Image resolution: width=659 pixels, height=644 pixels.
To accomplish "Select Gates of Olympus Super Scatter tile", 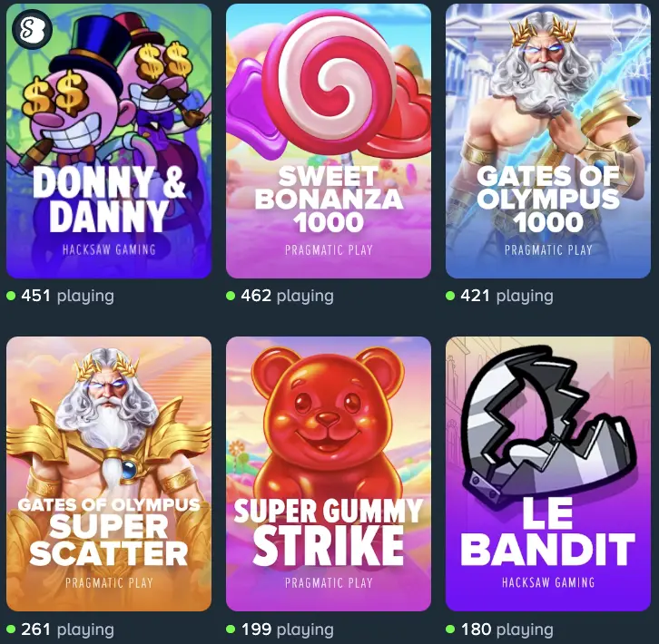I will pyautogui.click(x=109, y=473).
